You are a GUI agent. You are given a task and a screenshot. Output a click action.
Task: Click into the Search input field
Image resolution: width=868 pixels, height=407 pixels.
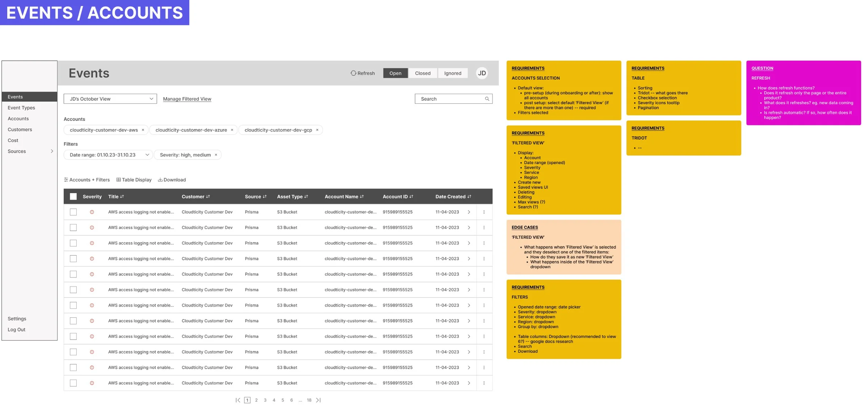454,99
